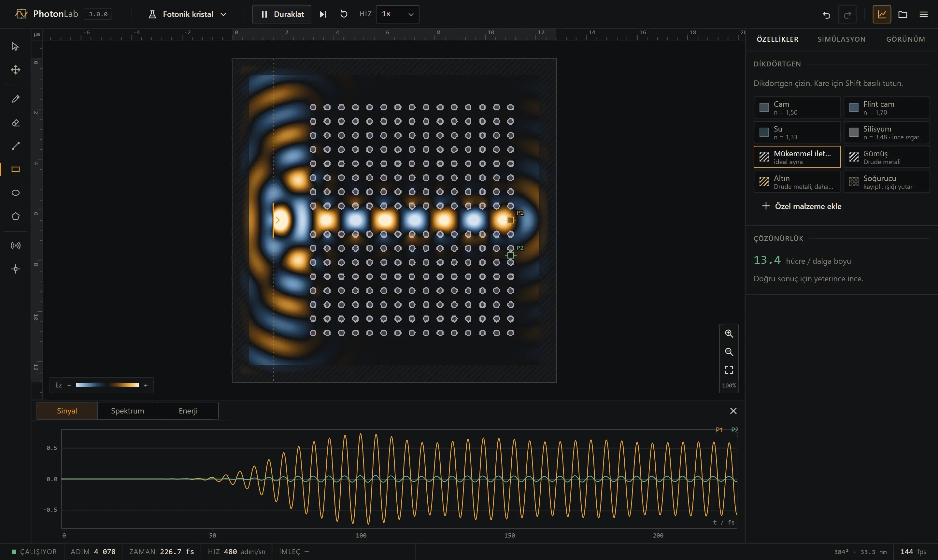
Task: Activate the pan/move tool
Action: tap(16, 70)
